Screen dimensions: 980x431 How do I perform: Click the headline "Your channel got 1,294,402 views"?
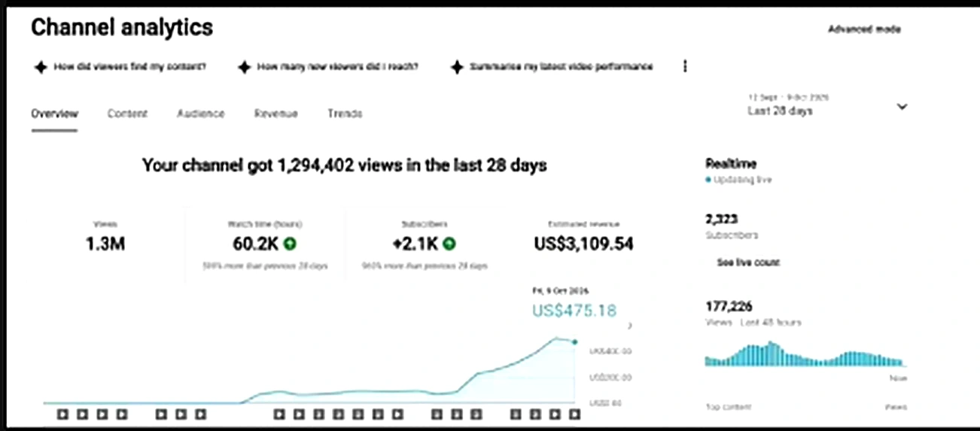point(345,165)
